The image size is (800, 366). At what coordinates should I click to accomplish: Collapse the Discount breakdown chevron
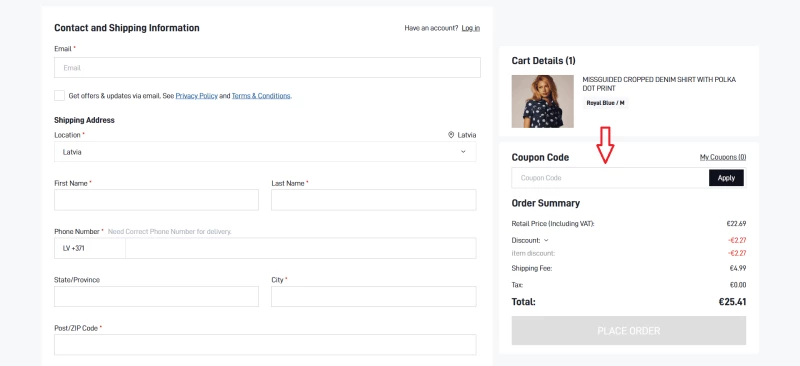point(546,240)
